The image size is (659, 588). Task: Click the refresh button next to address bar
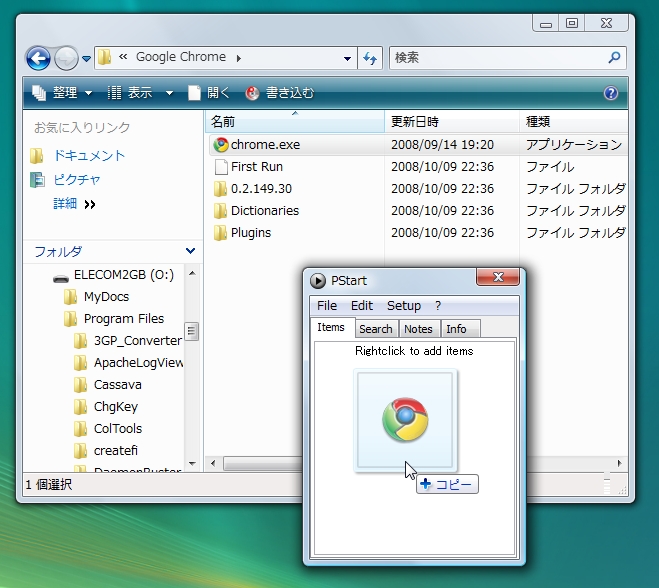click(x=370, y=58)
